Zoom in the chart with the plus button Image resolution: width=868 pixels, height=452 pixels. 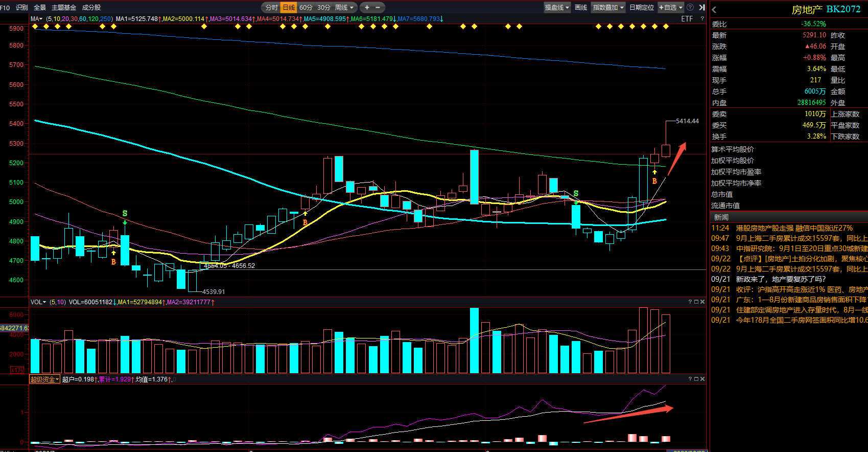(x=367, y=8)
